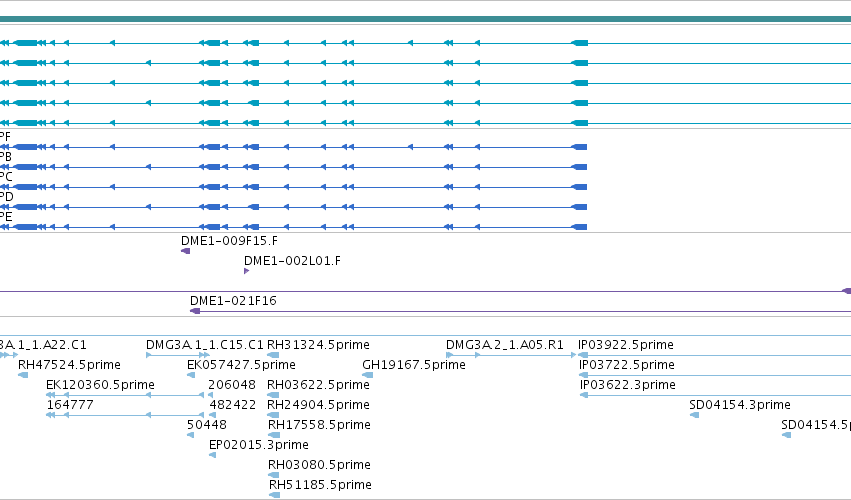The height and width of the screenshot is (500, 851).
Task: Click the 206048 feature label
Action: pyautogui.click(x=232, y=385)
